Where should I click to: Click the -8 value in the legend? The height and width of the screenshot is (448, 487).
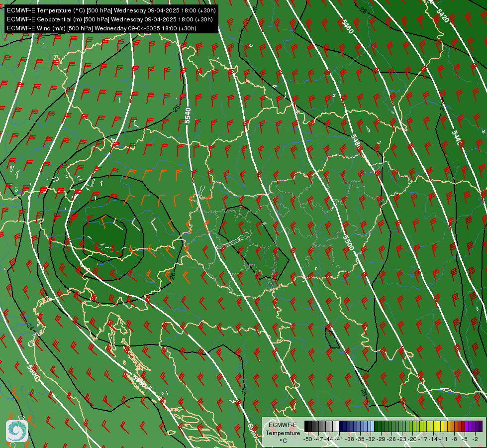point(454,439)
